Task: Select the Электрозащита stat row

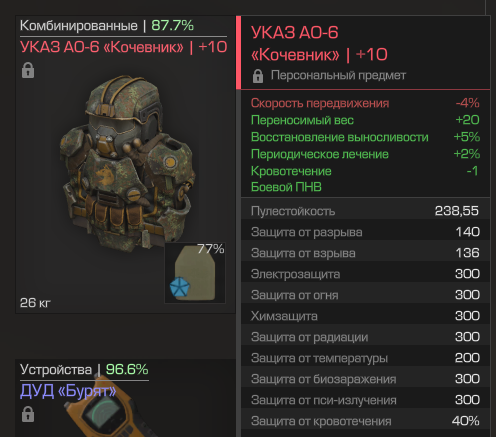Action: [365, 274]
